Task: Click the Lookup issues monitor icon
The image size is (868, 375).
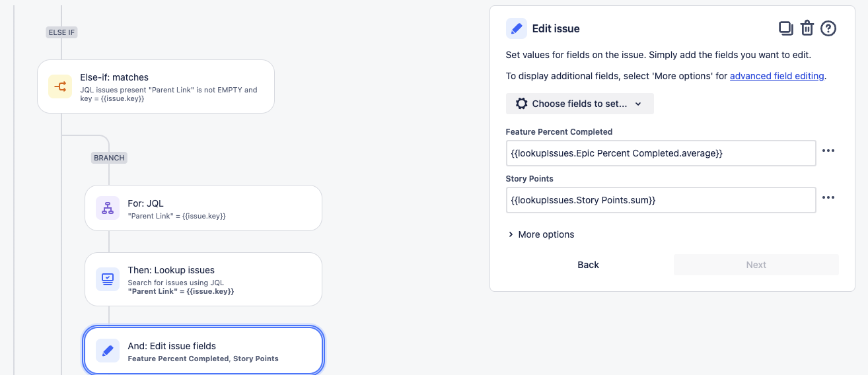Action: [x=108, y=279]
